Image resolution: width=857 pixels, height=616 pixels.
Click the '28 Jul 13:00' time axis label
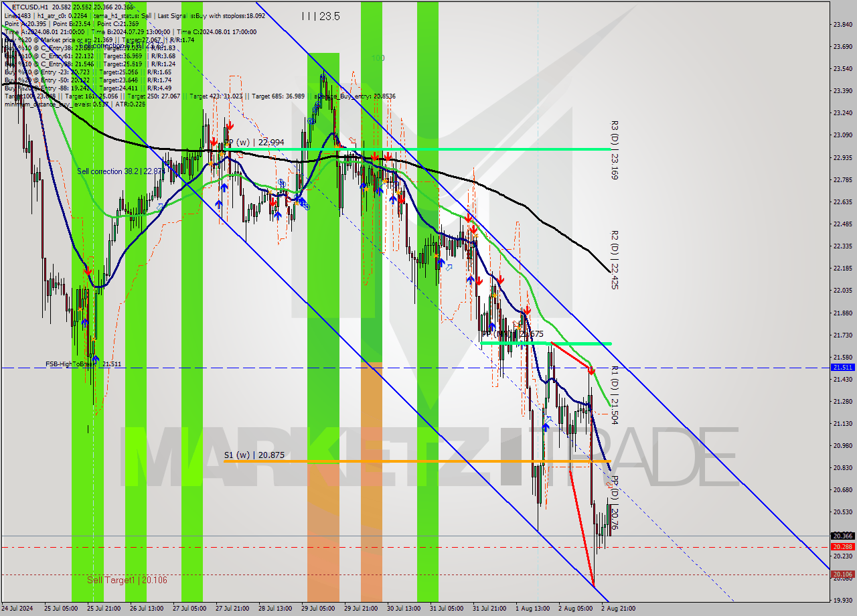pos(276,609)
